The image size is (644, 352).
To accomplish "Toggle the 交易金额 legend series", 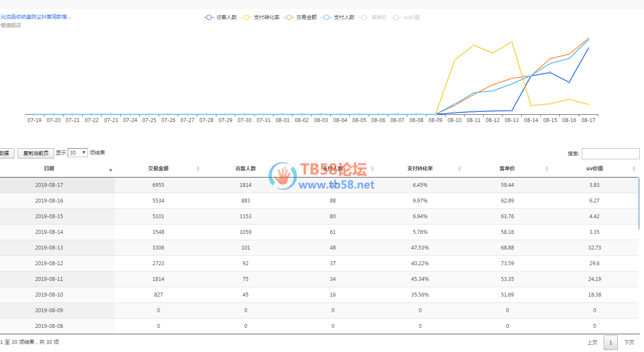I will (x=301, y=17).
